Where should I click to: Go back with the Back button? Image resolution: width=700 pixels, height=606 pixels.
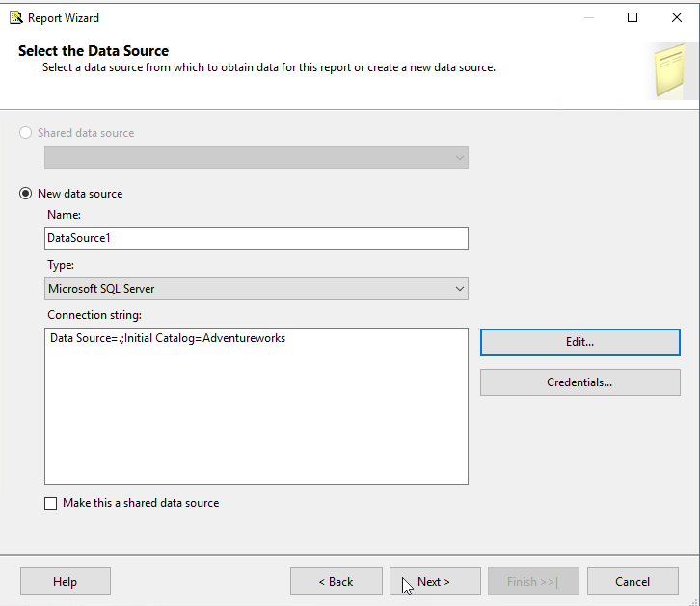point(336,581)
